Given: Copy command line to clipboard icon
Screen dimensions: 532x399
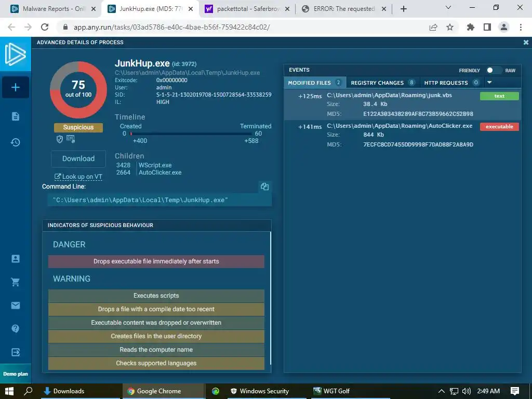Looking at the screenshot, I should [x=264, y=187].
